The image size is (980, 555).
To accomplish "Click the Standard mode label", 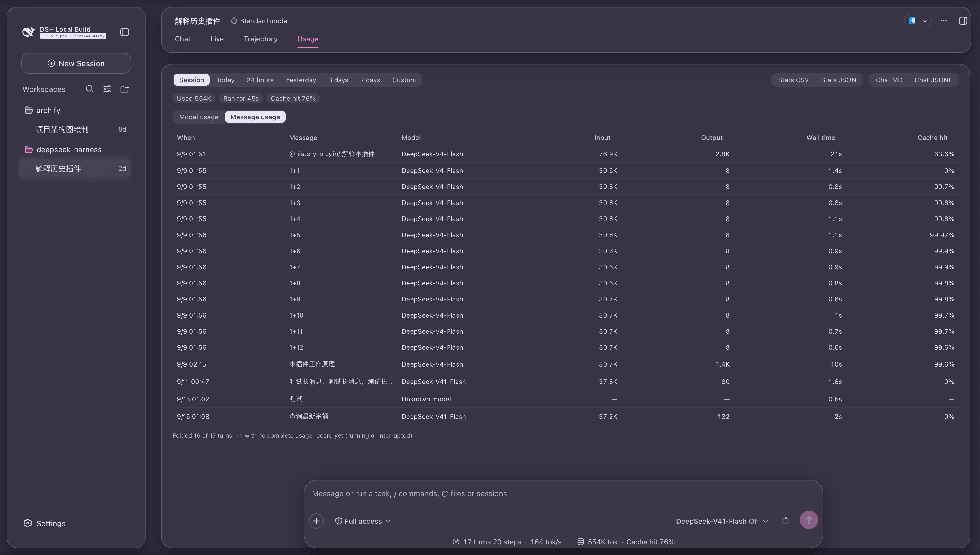I will tap(263, 21).
